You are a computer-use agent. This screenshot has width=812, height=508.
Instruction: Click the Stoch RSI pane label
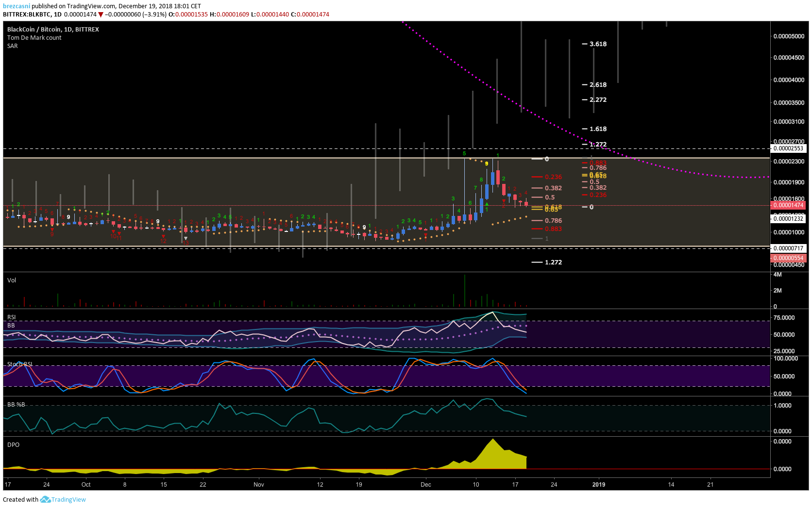click(20, 364)
